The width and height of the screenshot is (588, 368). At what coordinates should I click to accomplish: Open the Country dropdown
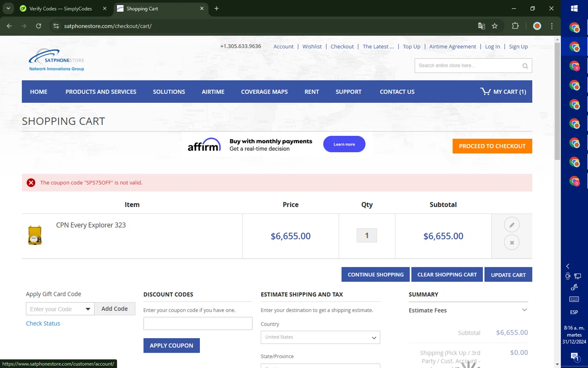tap(320, 337)
